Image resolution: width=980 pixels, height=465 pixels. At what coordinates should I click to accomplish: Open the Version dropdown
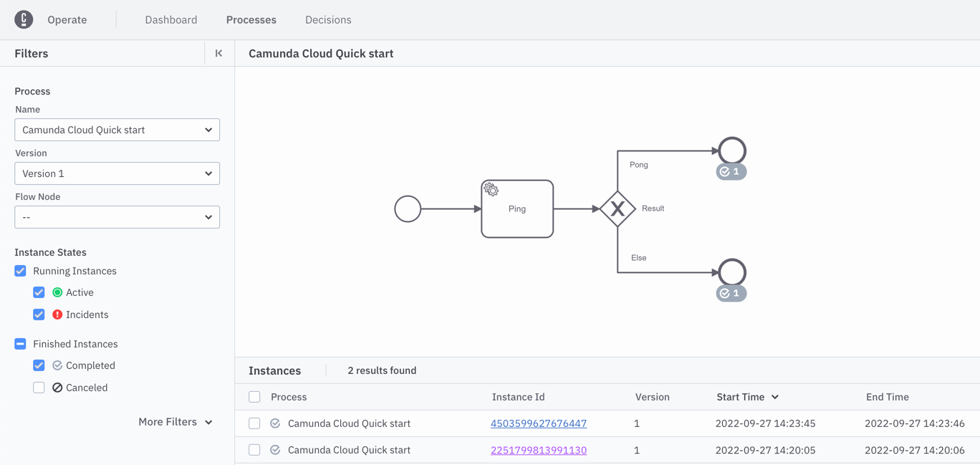coord(117,173)
